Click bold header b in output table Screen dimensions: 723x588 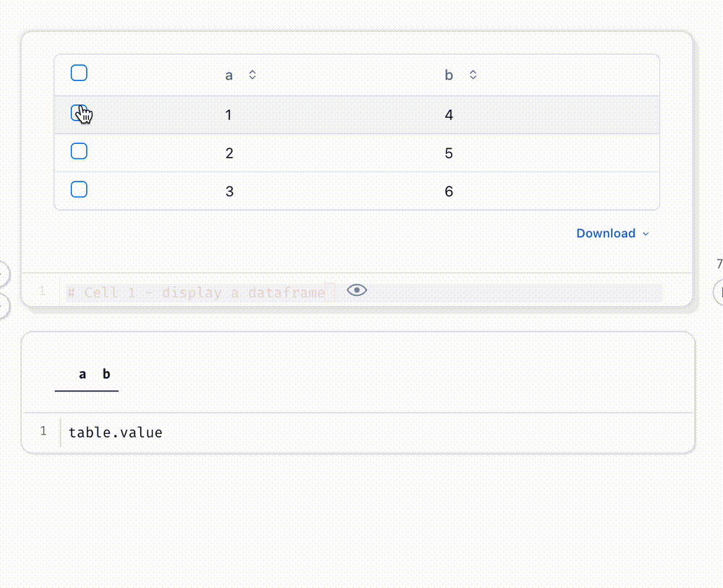pos(106,374)
